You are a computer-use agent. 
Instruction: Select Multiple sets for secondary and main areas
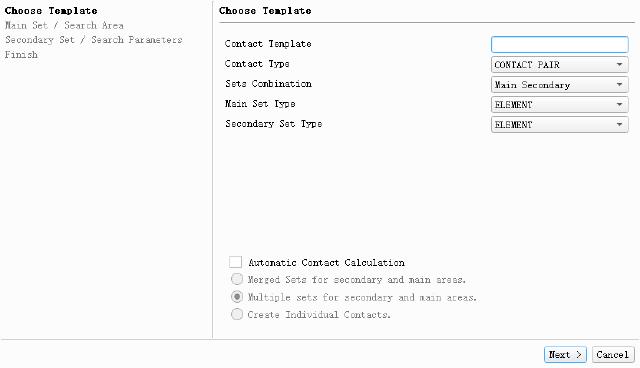click(x=237, y=297)
